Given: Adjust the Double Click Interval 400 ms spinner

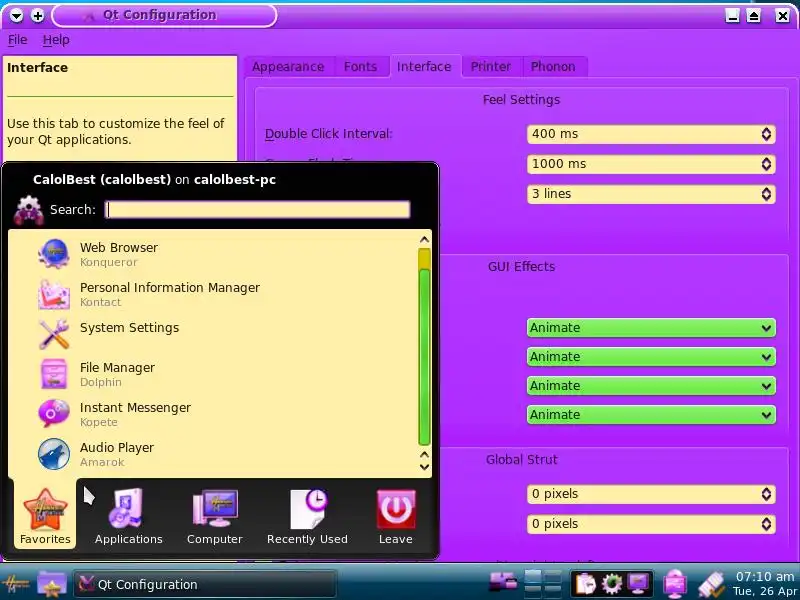Looking at the screenshot, I should point(766,134).
